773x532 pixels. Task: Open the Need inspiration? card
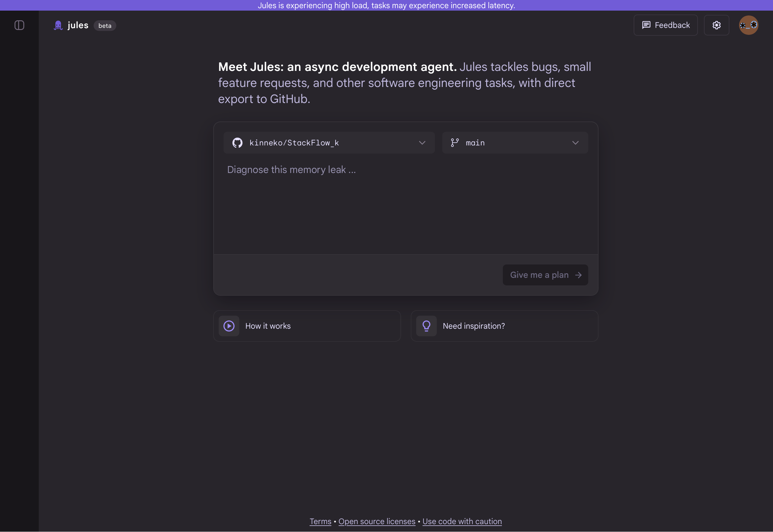(x=504, y=326)
